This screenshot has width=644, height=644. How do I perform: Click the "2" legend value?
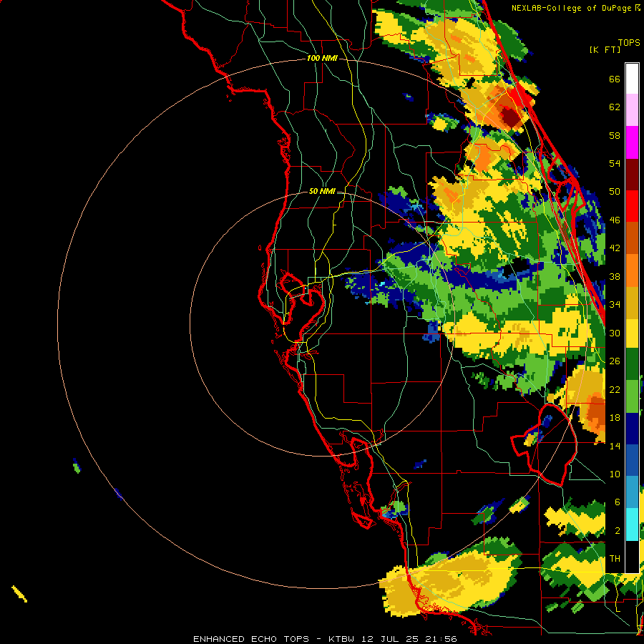(x=618, y=531)
